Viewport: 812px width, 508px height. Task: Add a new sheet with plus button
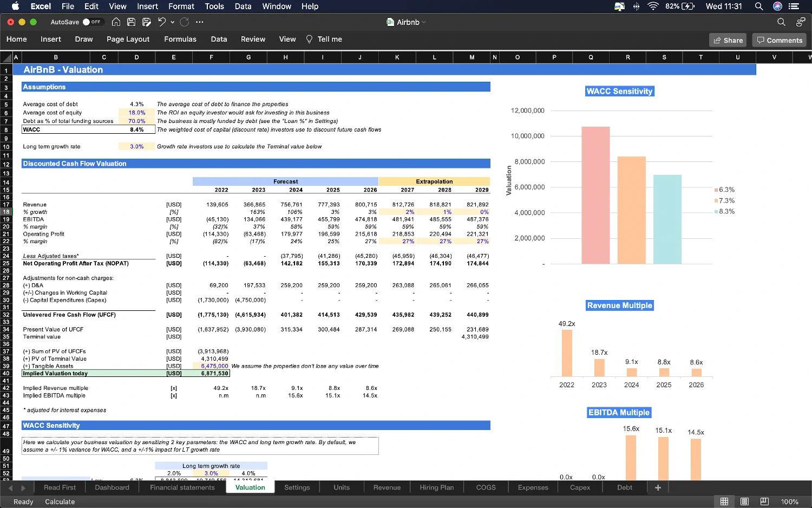[658, 487]
